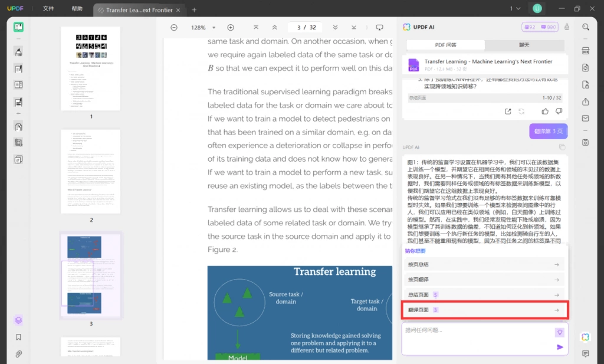The image size is (604, 364).
Task: Click the AI prompt input field
Action: pyautogui.click(x=478, y=339)
